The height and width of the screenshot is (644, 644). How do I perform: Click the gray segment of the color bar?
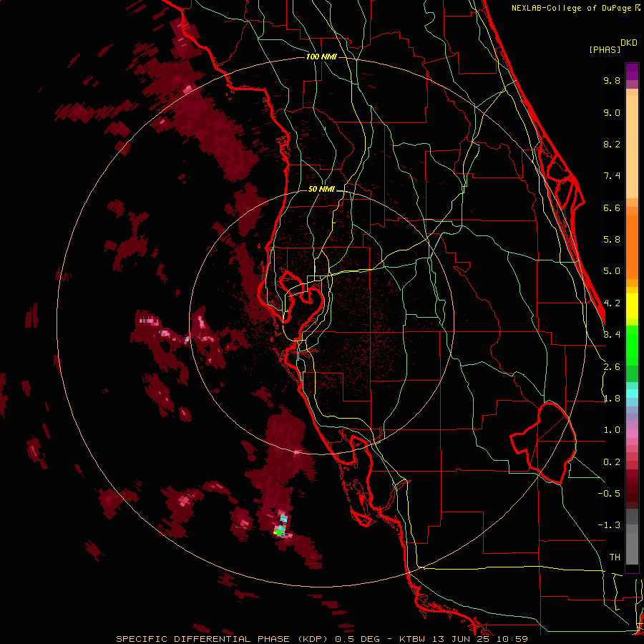(632, 538)
